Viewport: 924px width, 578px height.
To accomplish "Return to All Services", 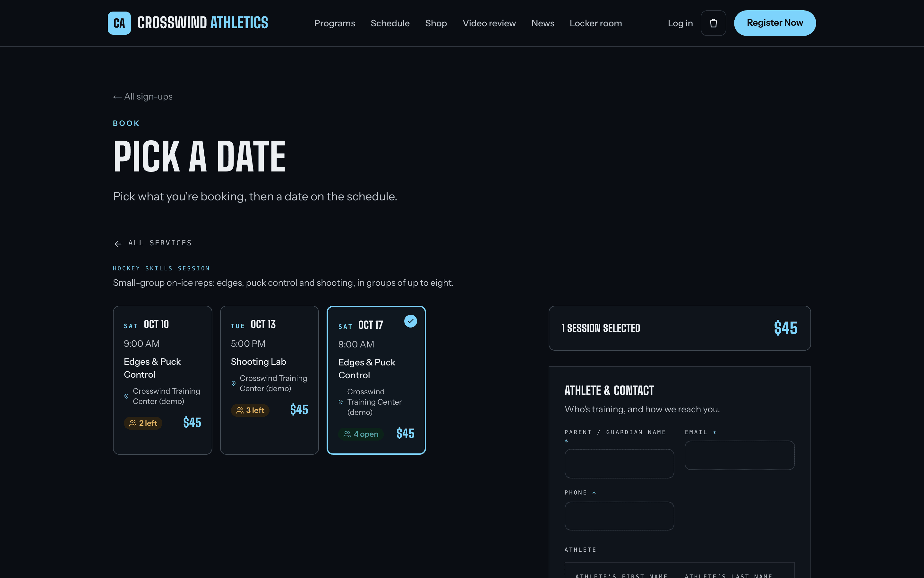I will pyautogui.click(x=153, y=243).
